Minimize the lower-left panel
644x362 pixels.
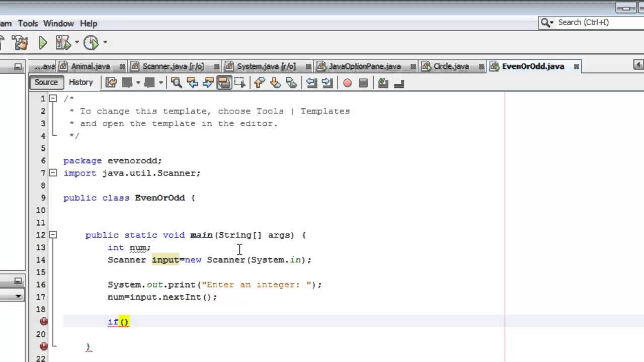pyautogui.click(x=18, y=281)
